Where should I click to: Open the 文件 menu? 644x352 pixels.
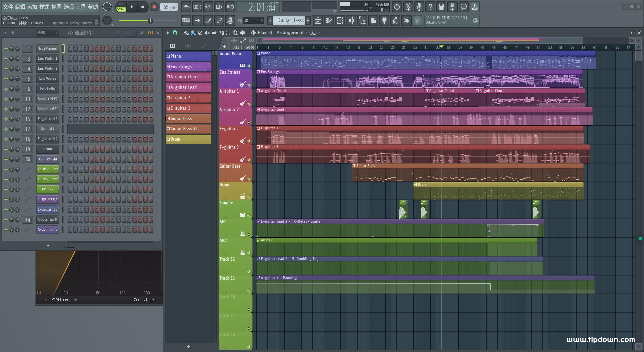point(8,7)
